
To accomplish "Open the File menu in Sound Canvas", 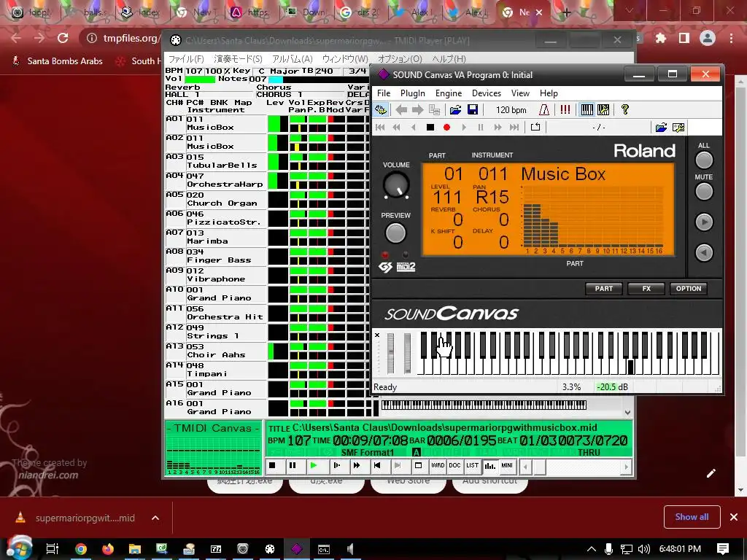I will tap(384, 93).
